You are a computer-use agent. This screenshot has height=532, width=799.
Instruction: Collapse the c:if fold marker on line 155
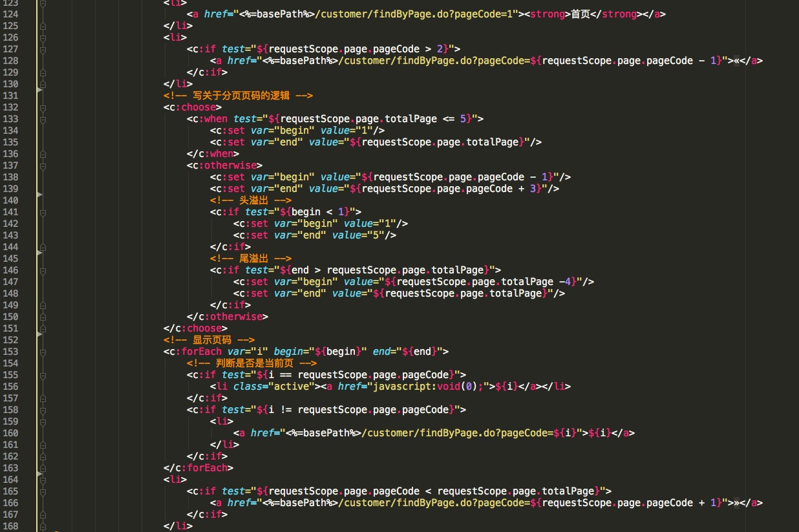click(43, 375)
